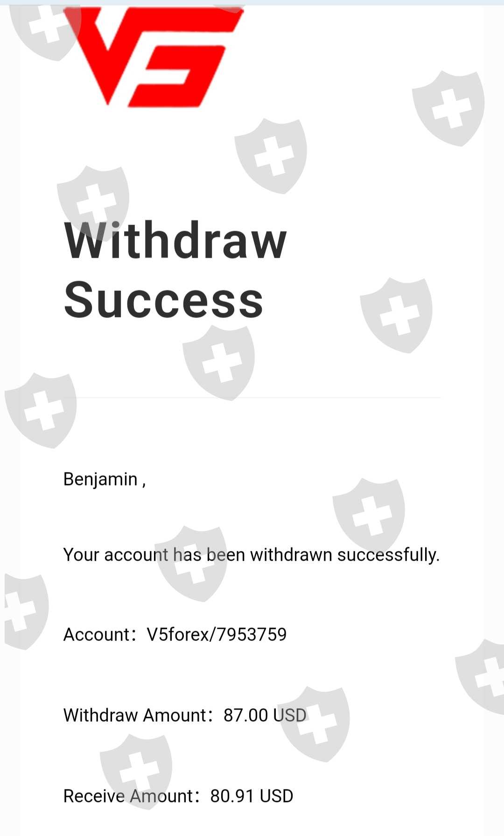Tap the 'Benjamin' greeting name

pyautogui.click(x=100, y=479)
